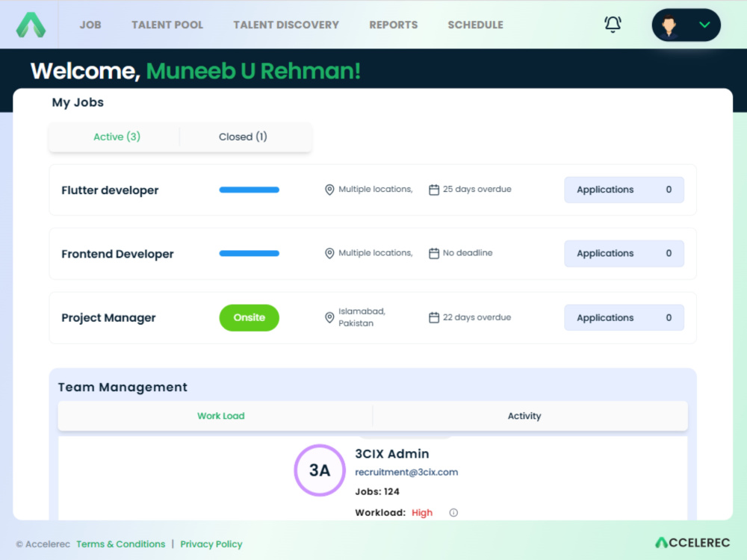Viewport: 747px width, 560px height.
Task: Click calendar icon next to 22 days overdue
Action: (434, 317)
